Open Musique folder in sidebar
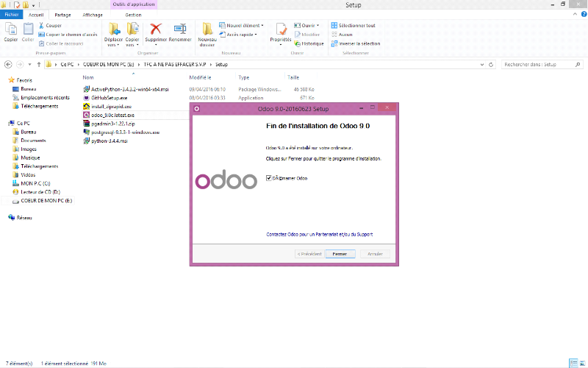The image size is (588, 368). click(30, 158)
